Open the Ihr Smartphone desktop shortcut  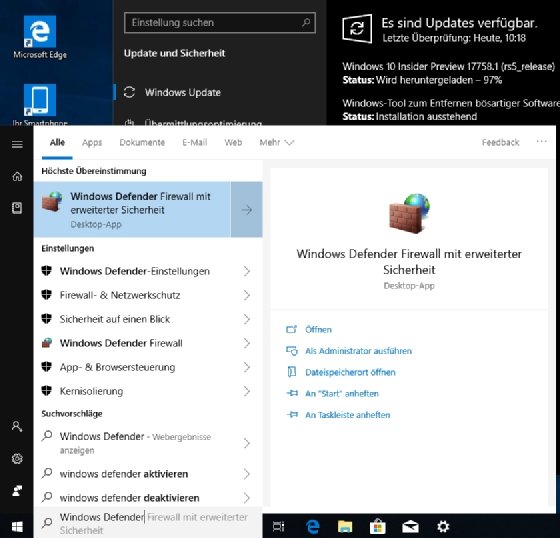point(40,104)
